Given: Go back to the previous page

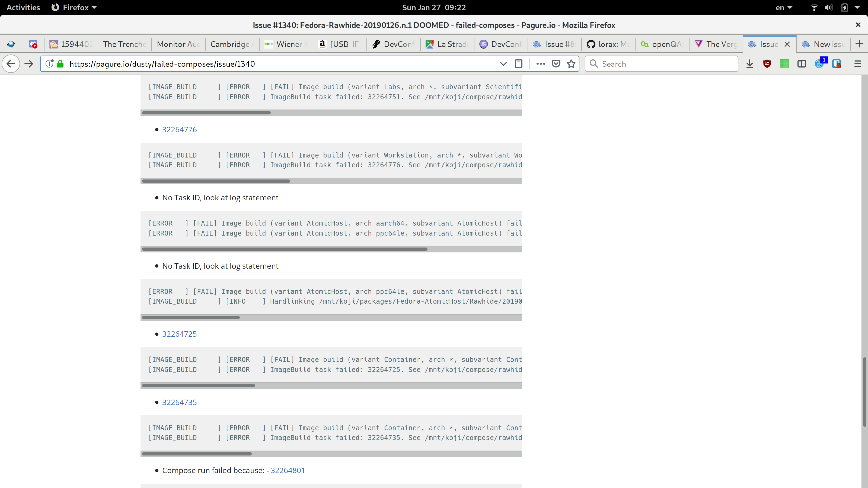Looking at the screenshot, I should (x=11, y=64).
